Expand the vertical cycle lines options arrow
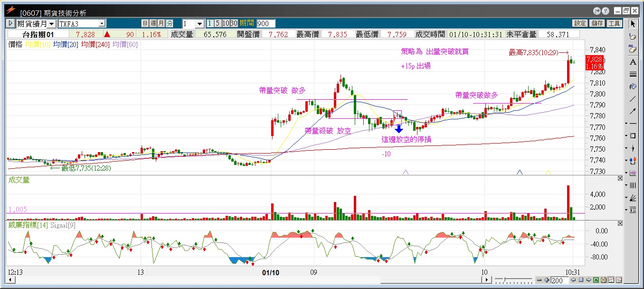Screen dimensions: 644x289 pyautogui.click(x=627, y=185)
